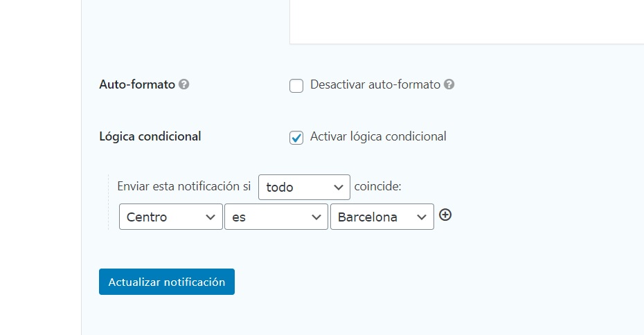The image size is (644, 335).
Task: Click the chevron arrow in the todo selector
Action: (x=339, y=188)
